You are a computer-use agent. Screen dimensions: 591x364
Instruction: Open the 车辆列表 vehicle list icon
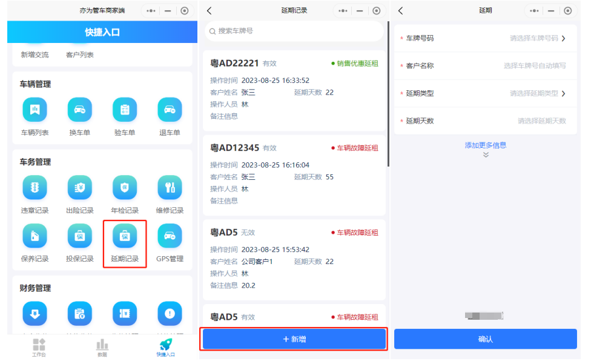pos(35,110)
